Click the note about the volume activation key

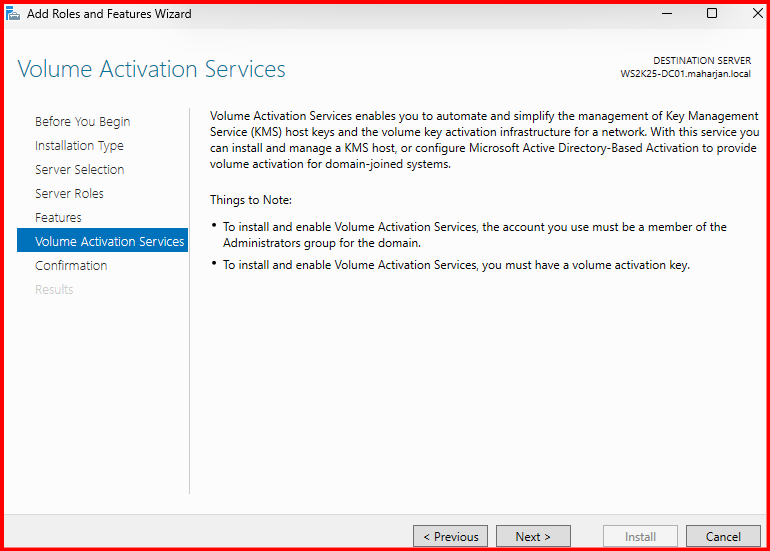tap(456, 265)
